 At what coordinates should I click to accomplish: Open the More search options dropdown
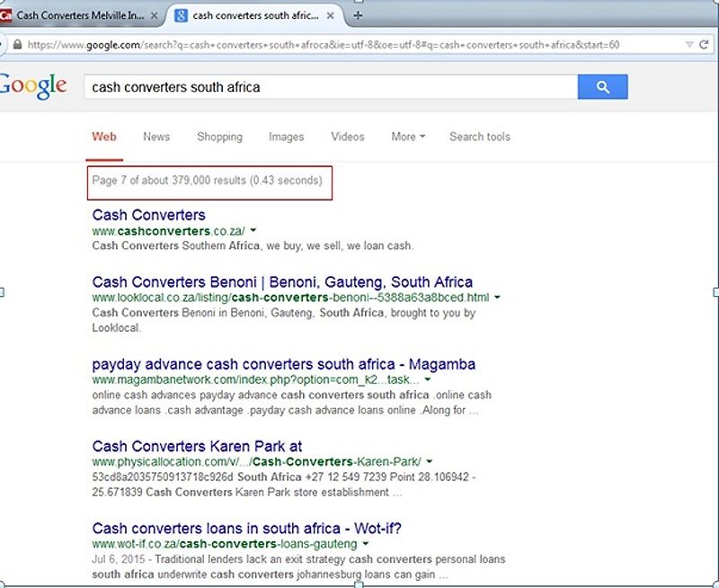click(406, 137)
